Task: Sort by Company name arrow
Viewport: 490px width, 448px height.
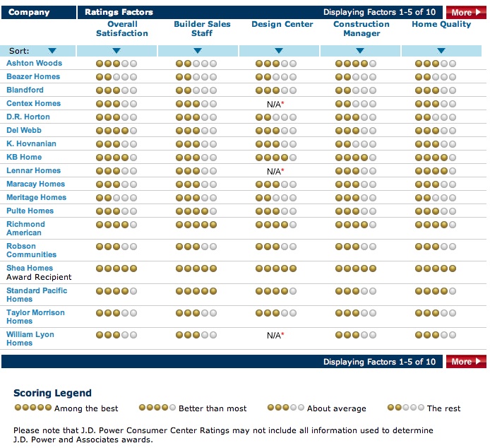Action: click(52, 51)
